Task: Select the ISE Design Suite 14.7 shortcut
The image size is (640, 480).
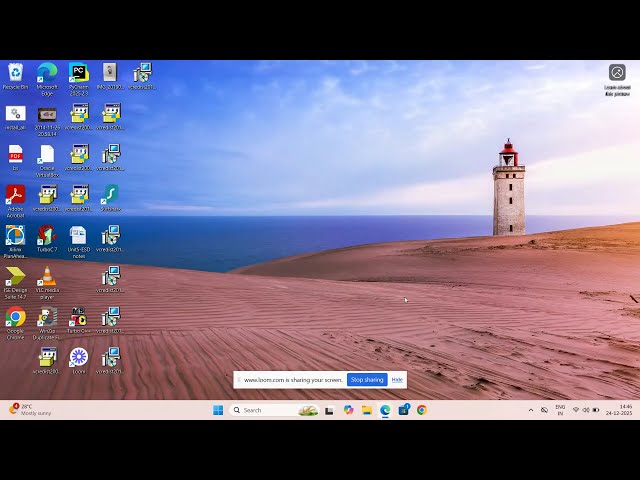Action: click(15, 277)
